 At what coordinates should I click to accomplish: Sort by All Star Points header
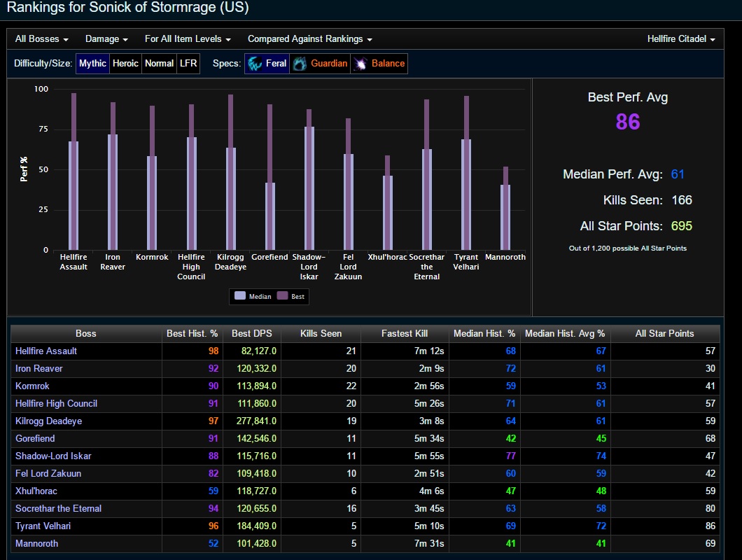point(664,333)
